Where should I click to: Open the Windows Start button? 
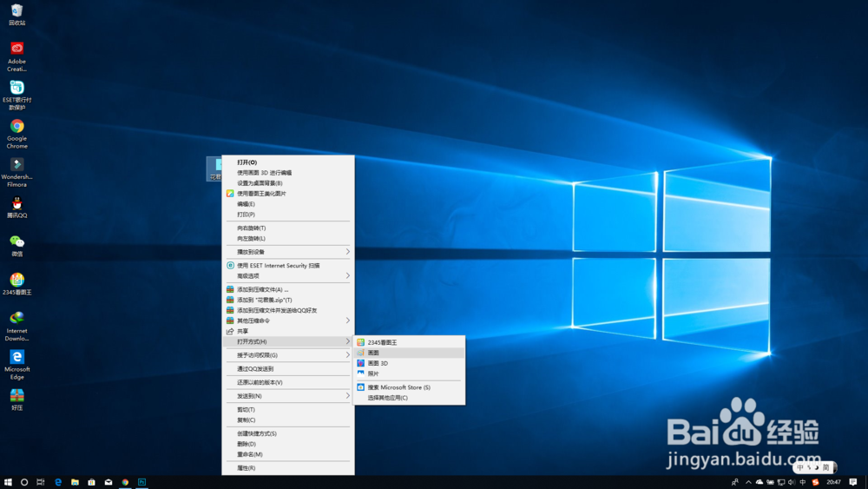tap(8, 482)
